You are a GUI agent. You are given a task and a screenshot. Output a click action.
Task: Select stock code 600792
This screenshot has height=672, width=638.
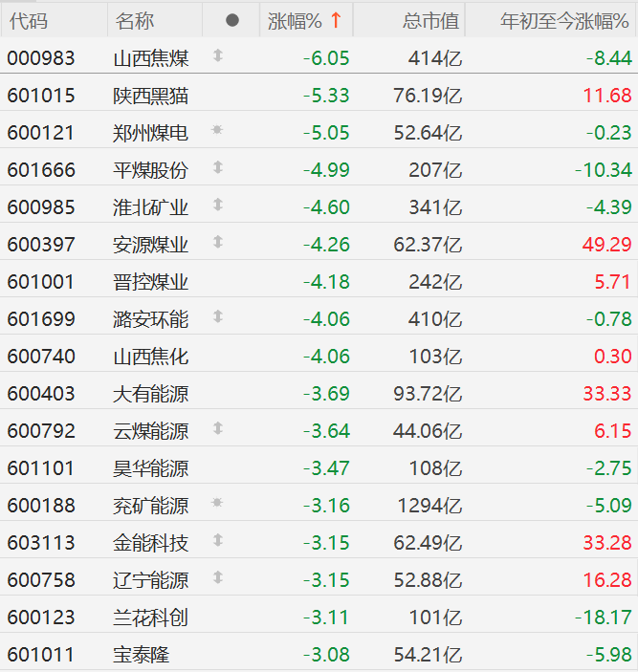[x=41, y=431]
